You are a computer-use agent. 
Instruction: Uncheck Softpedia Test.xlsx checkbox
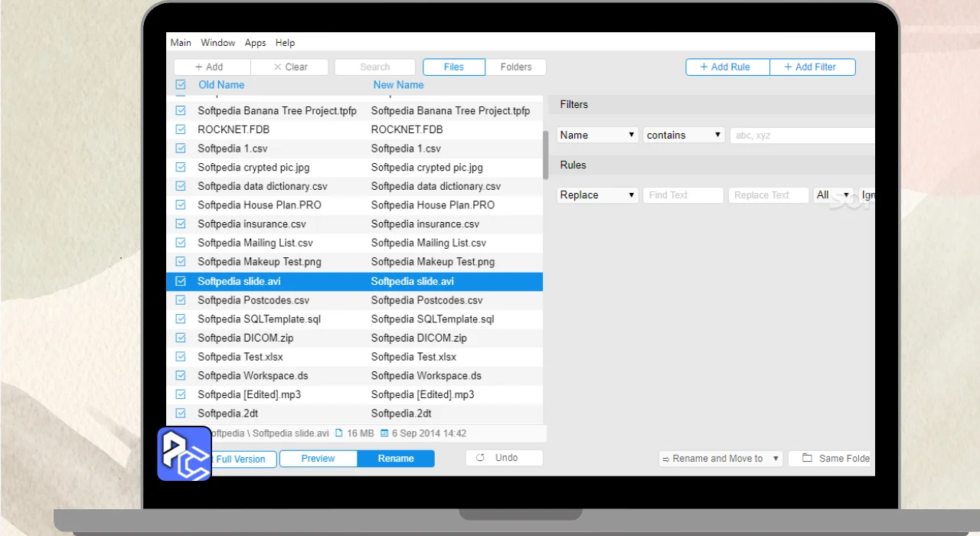(x=181, y=357)
